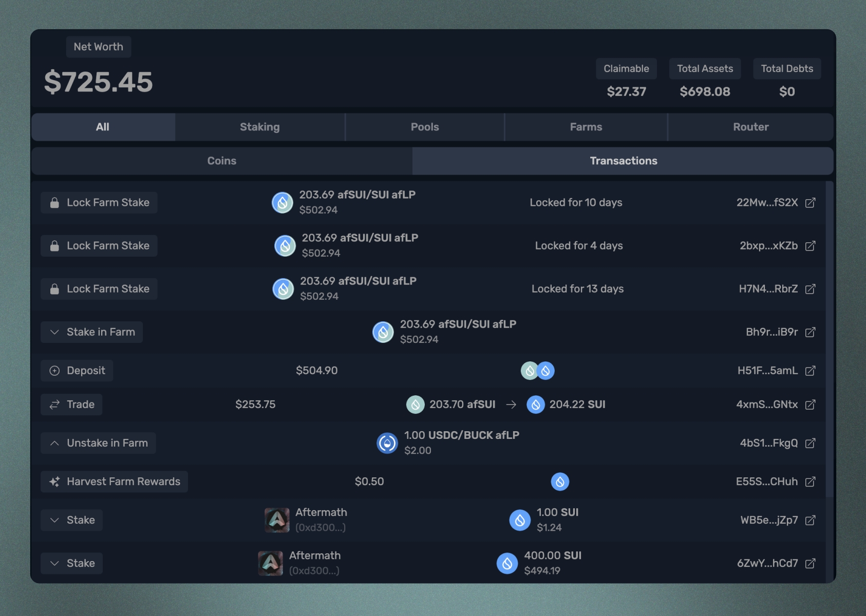
Task: Open the Farms tab
Action: (x=586, y=127)
